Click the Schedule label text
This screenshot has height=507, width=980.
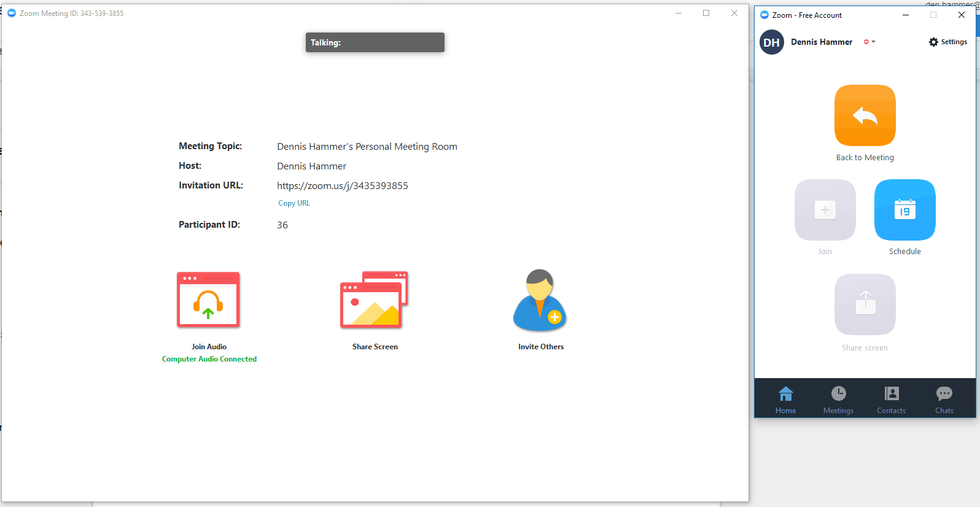pyautogui.click(x=904, y=252)
